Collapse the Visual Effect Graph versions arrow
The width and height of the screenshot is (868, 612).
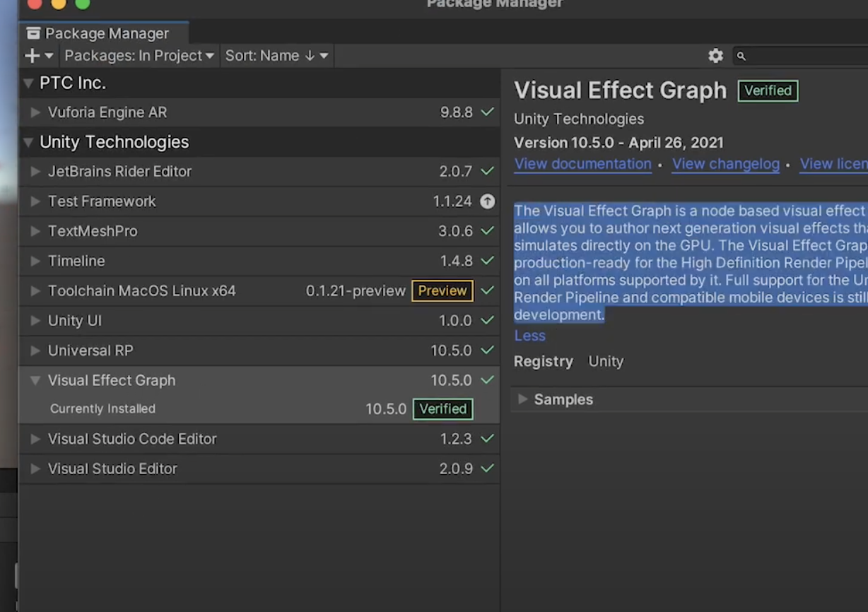(x=35, y=380)
